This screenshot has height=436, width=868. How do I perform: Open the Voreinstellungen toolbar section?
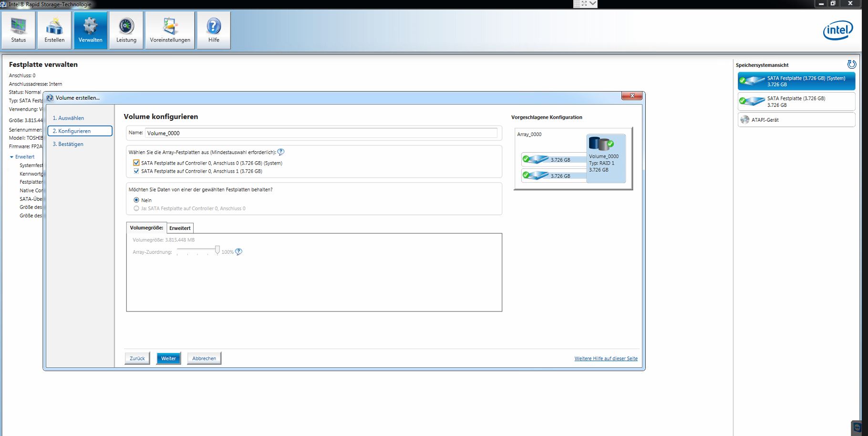pyautogui.click(x=170, y=30)
